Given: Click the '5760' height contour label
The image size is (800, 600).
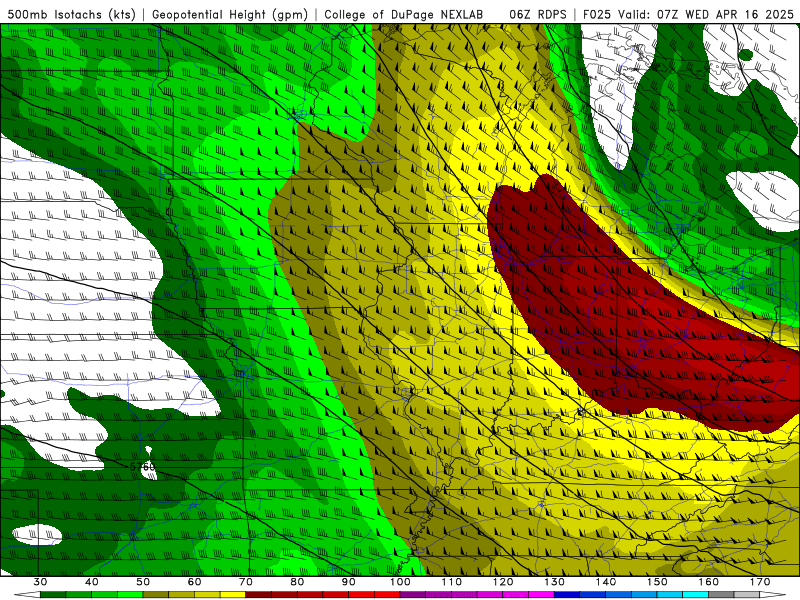Looking at the screenshot, I should 142,467.
